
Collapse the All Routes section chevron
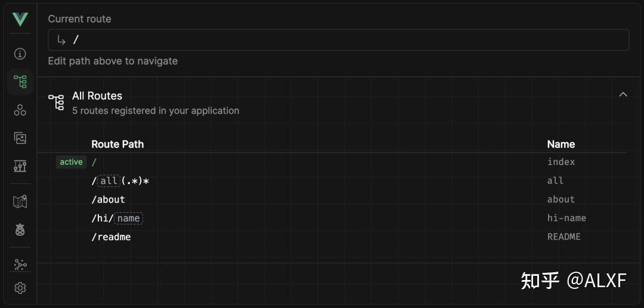tap(623, 95)
